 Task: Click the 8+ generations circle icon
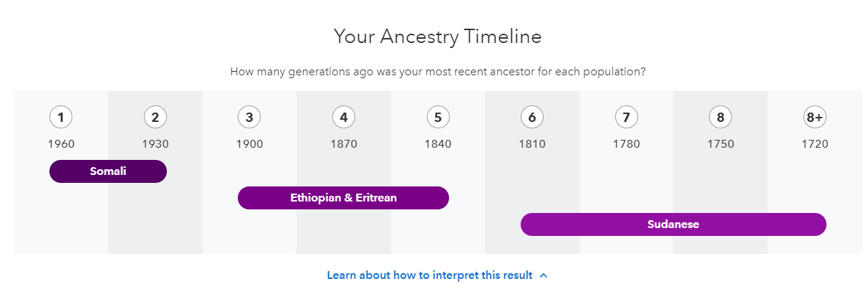tap(815, 117)
